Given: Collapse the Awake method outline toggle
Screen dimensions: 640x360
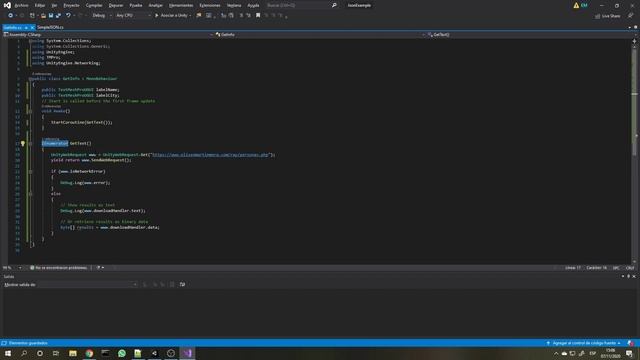Looking at the screenshot, I should [30, 111].
